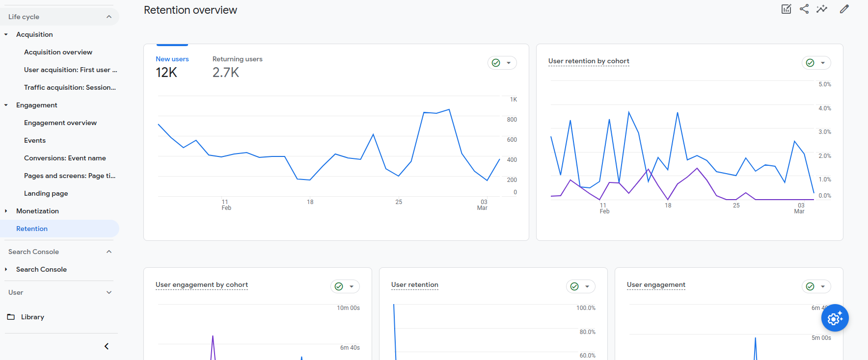868x360 pixels.
Task: Click green check in User engagement card
Action: 810,286
